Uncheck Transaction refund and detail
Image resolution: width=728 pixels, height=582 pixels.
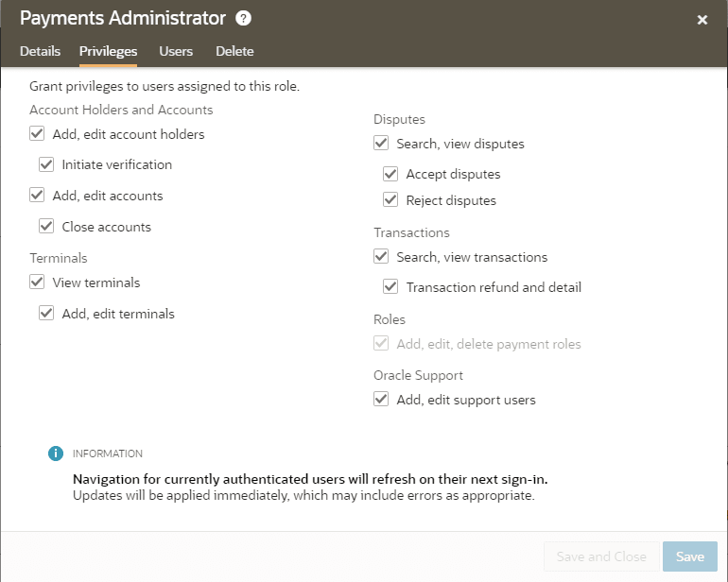pyautogui.click(x=390, y=287)
